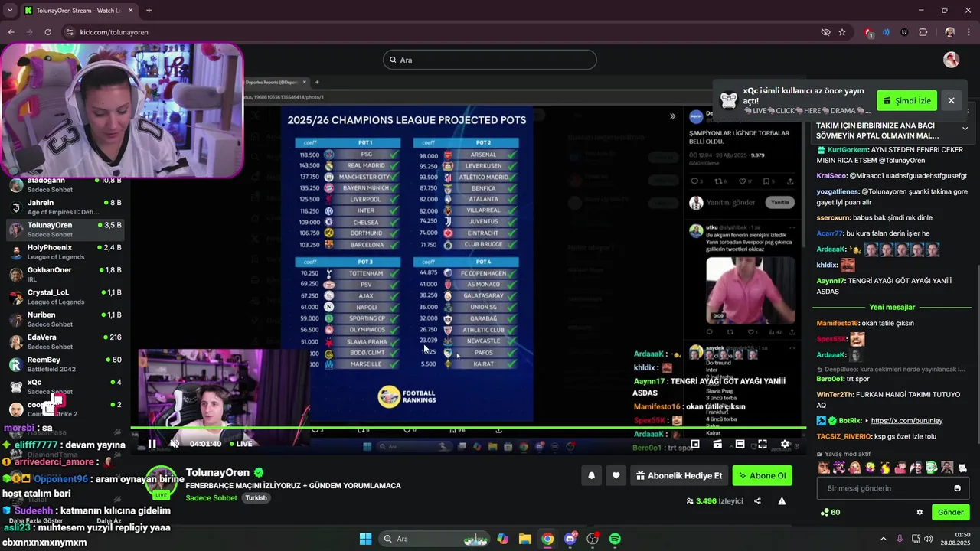Click the Kick search field Ara

(490, 60)
